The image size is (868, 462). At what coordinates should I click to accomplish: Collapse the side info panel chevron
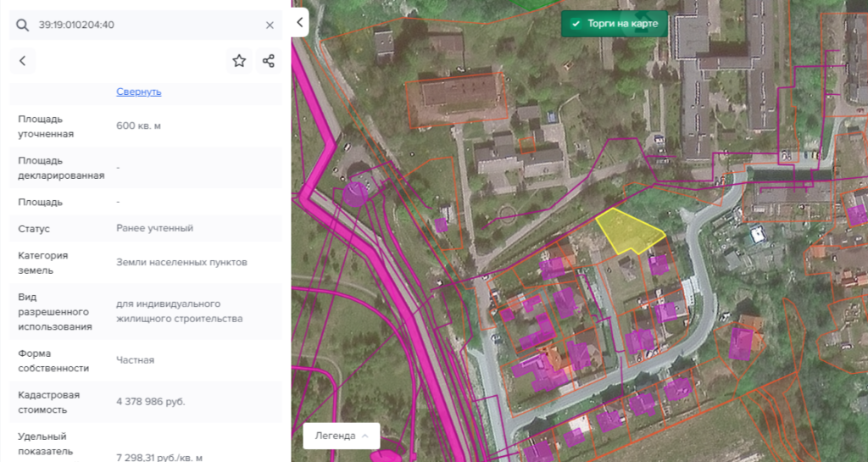[x=299, y=23]
